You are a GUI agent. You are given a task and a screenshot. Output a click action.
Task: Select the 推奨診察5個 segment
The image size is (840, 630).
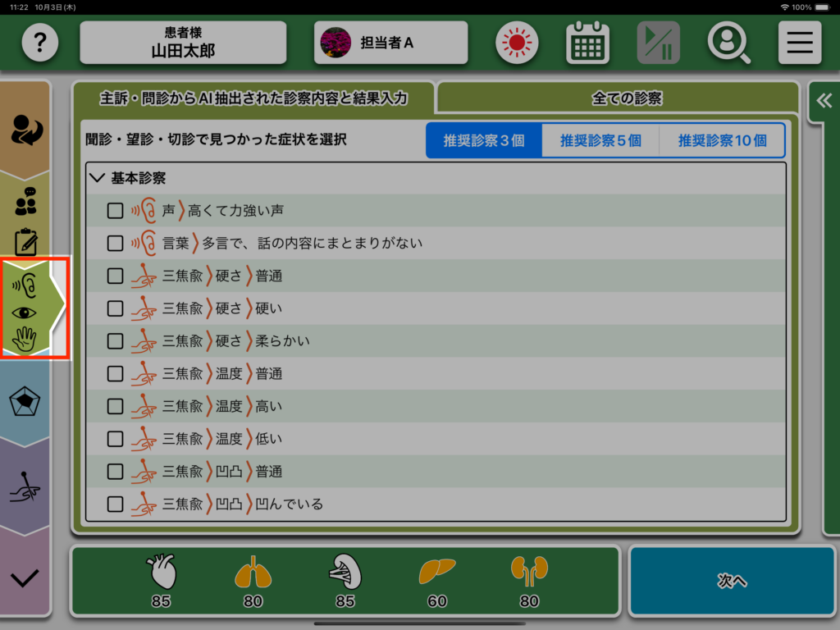(x=600, y=140)
